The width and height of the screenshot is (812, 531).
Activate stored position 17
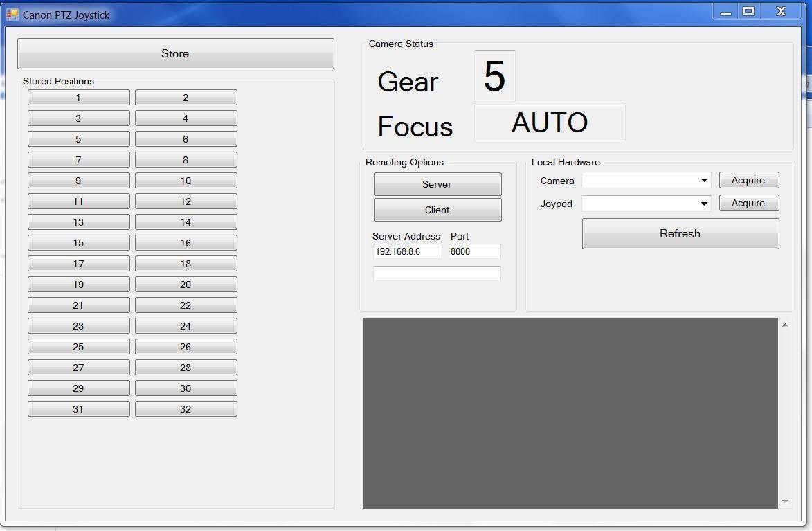pyautogui.click(x=79, y=263)
